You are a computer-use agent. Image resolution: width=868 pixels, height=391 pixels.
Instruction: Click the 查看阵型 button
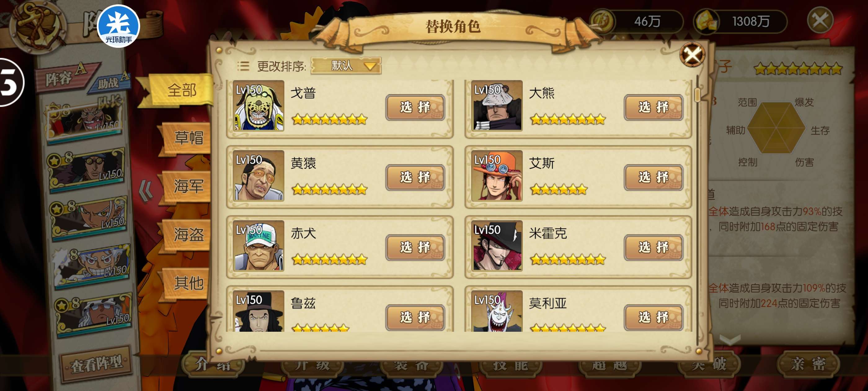coord(96,363)
